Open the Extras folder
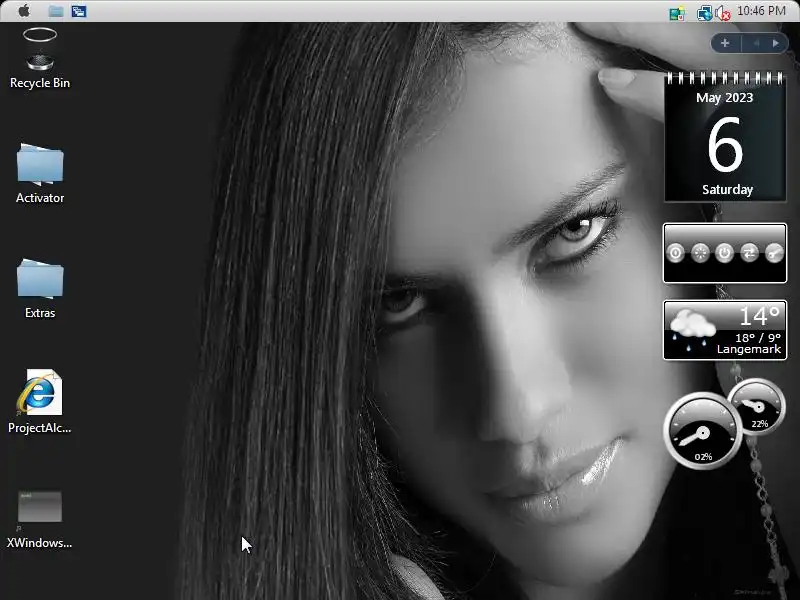The width and height of the screenshot is (800, 600). 40,289
